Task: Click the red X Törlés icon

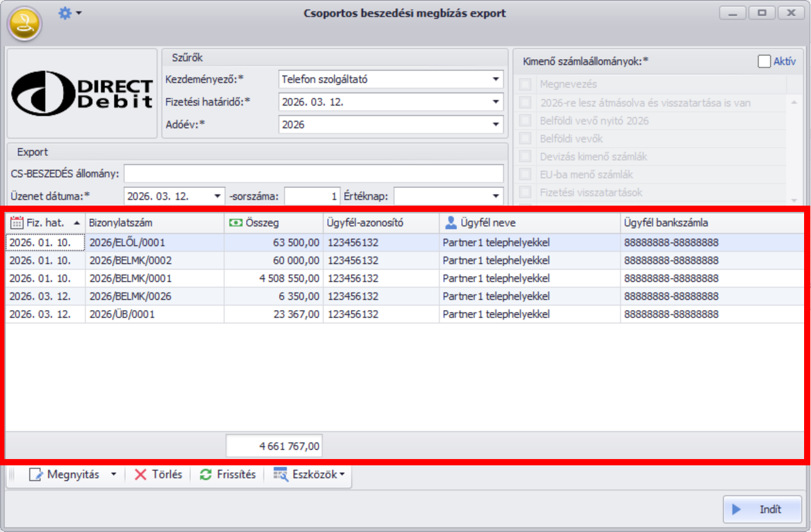Action: (x=141, y=475)
